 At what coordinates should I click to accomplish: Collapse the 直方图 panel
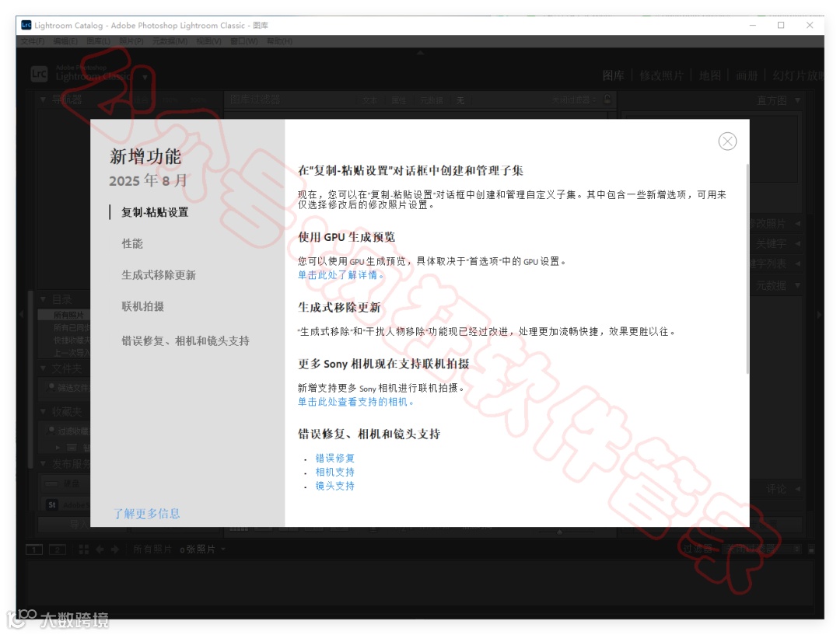pos(798,100)
